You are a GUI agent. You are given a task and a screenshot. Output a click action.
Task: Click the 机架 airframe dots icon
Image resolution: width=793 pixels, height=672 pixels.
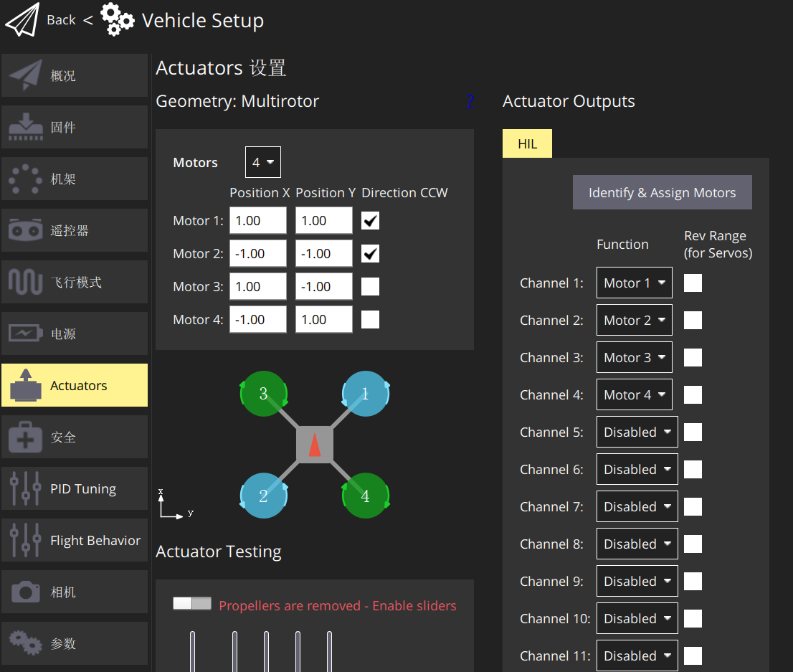click(25, 179)
